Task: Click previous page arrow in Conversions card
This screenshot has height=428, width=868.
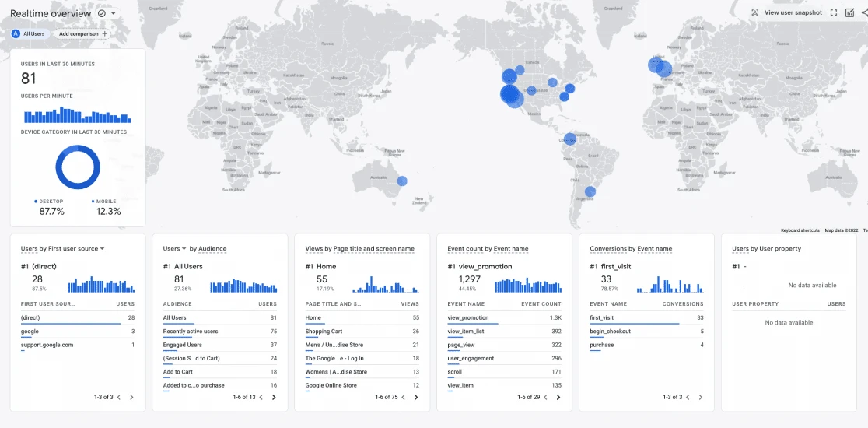Action: click(688, 397)
